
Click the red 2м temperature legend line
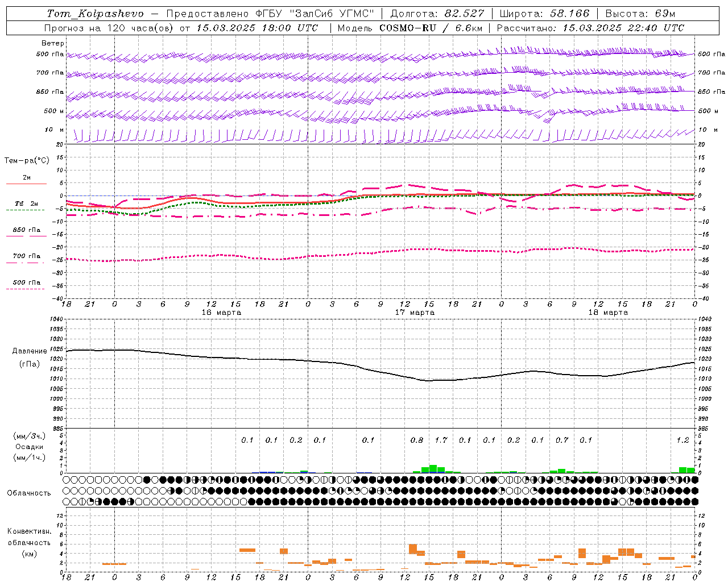click(x=26, y=184)
